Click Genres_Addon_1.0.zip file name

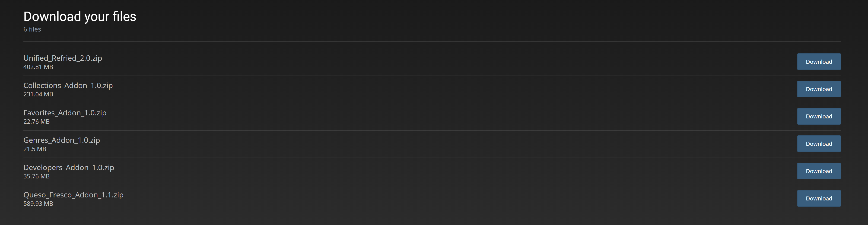[62, 140]
